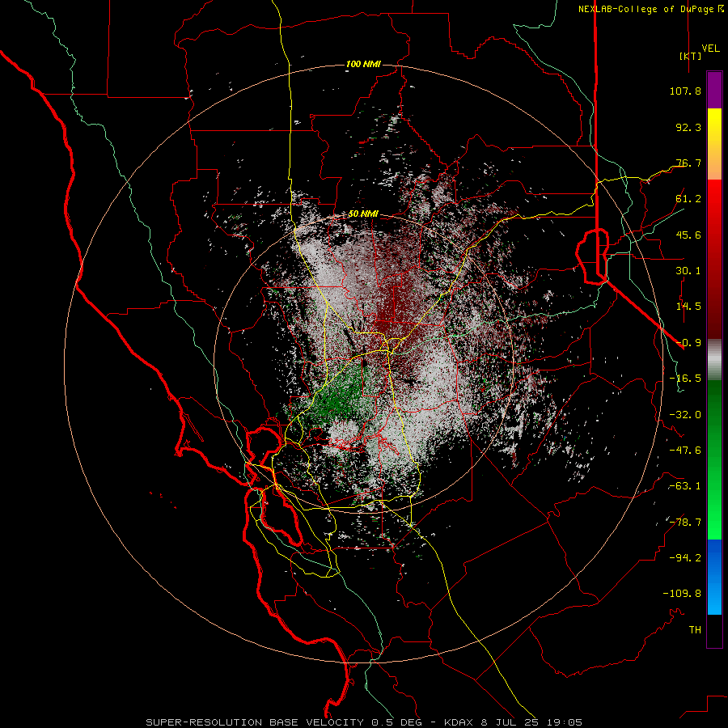Click the Super-Resolution Base Velocity caption
728x728 pixels.
(364, 722)
